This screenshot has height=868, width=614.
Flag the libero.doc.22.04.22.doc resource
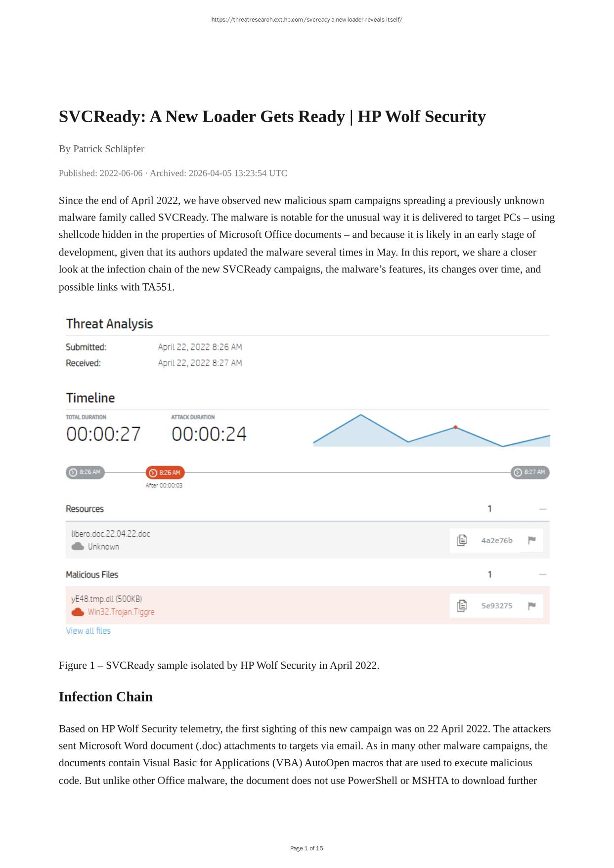[x=532, y=540]
